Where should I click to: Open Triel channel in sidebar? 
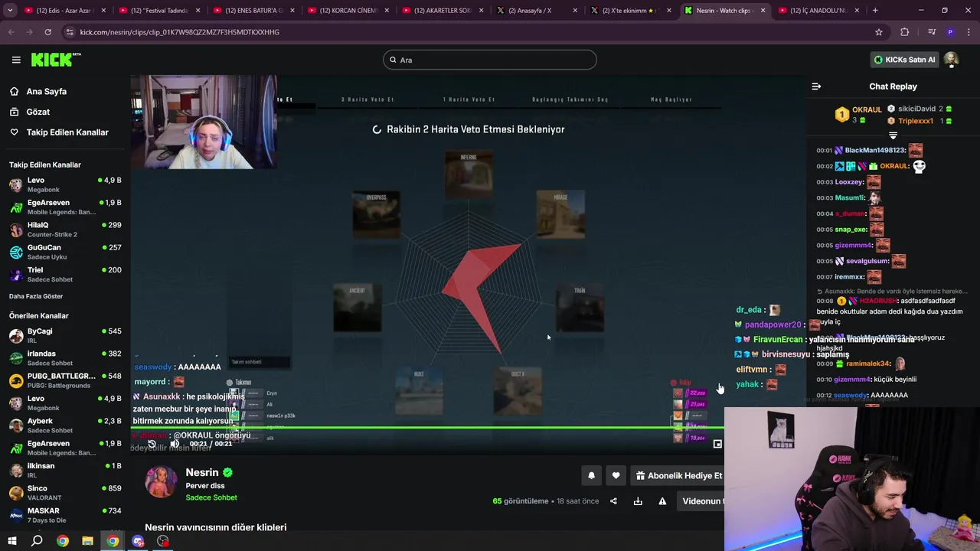click(x=65, y=274)
